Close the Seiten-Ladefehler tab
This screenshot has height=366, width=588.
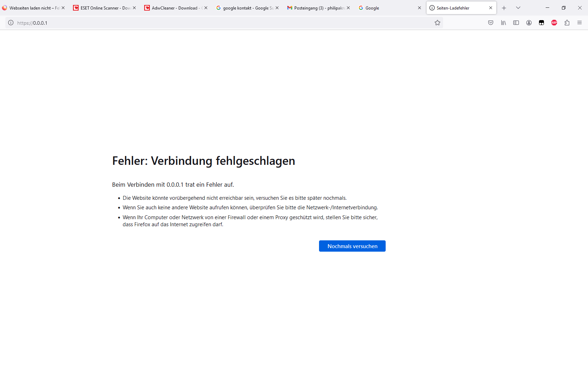[x=491, y=8]
